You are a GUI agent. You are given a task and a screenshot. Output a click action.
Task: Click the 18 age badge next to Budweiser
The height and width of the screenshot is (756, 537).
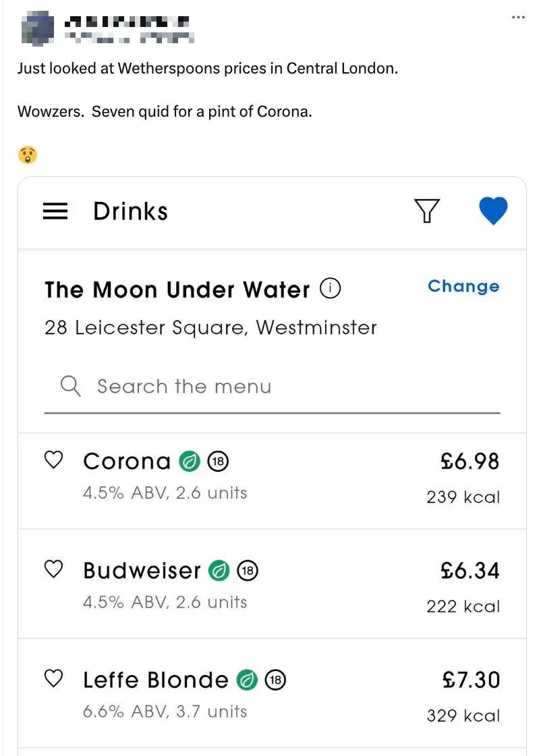[x=248, y=571]
